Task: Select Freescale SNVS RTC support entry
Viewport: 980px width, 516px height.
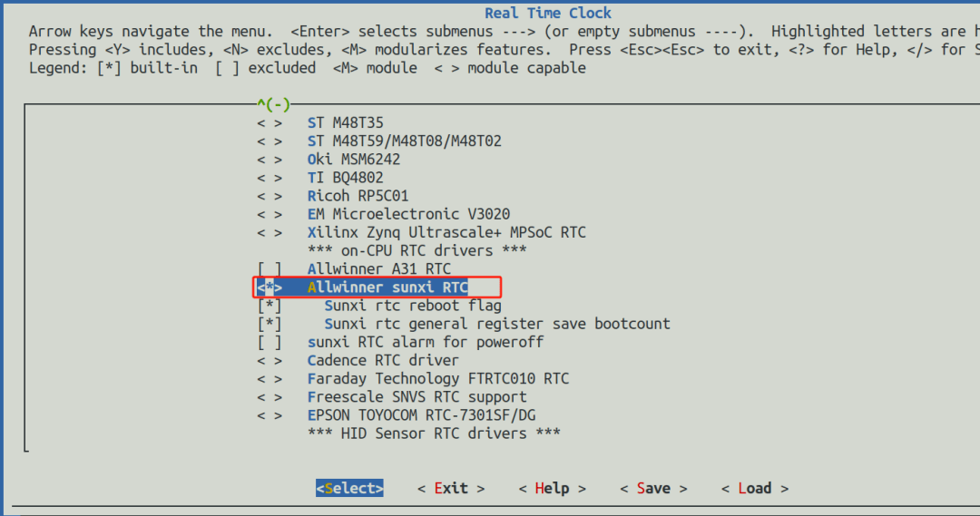Action: 417,397
